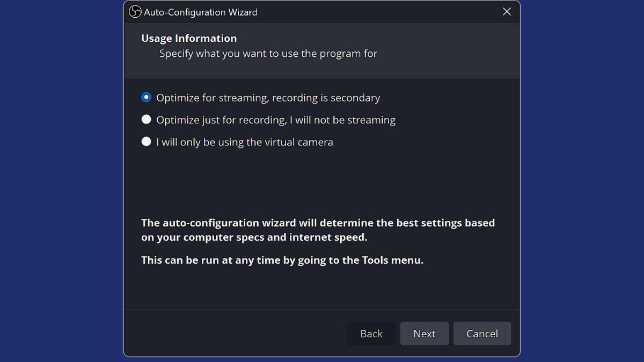The image size is (644, 362).
Task: Choose the virtual camera only radio button
Action: click(146, 142)
